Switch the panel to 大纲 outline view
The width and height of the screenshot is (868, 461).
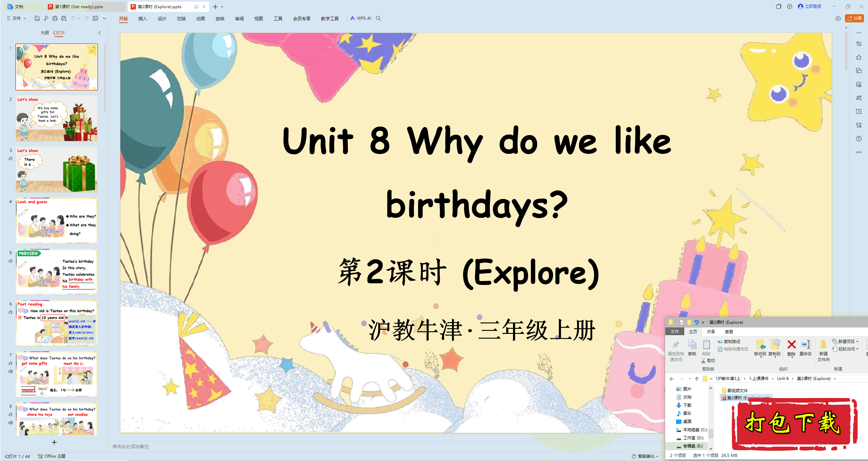(x=44, y=33)
